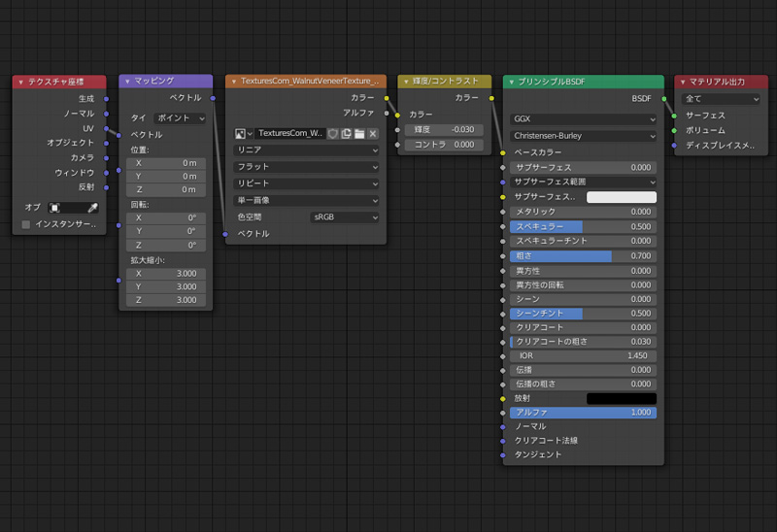The height and width of the screenshot is (532, 777).
Task: Click the open image folder icon
Action: click(x=358, y=133)
